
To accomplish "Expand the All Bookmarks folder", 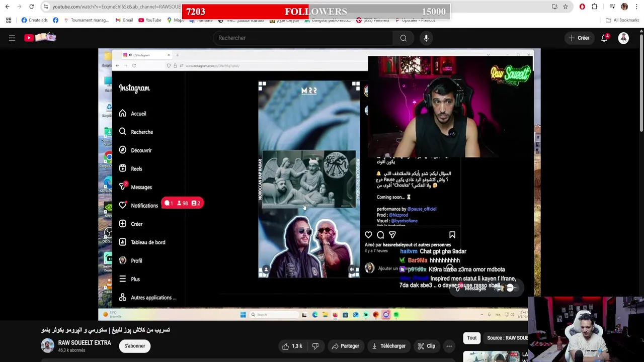I will [x=622, y=20].
